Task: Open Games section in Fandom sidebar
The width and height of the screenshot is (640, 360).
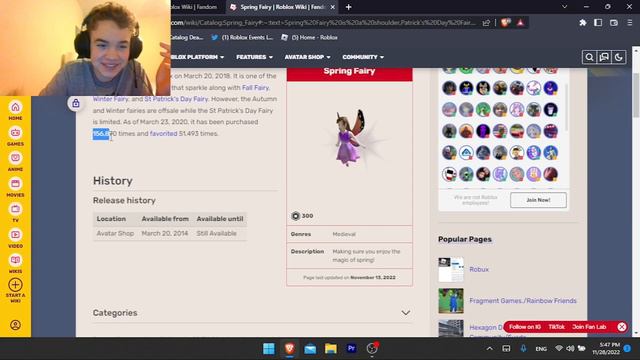Action: [15, 136]
